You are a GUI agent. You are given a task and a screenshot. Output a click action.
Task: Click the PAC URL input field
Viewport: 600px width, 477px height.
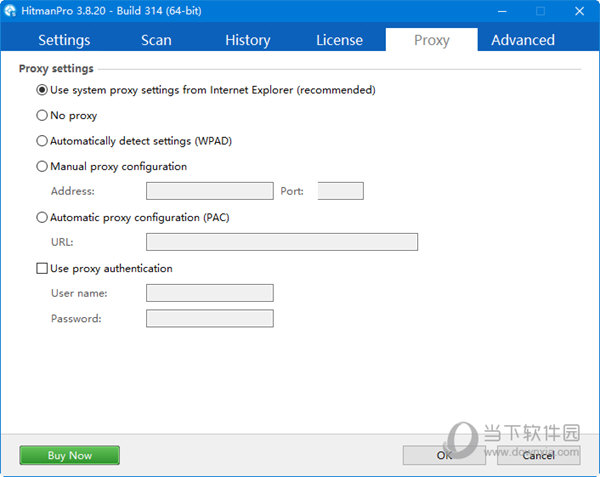point(282,242)
